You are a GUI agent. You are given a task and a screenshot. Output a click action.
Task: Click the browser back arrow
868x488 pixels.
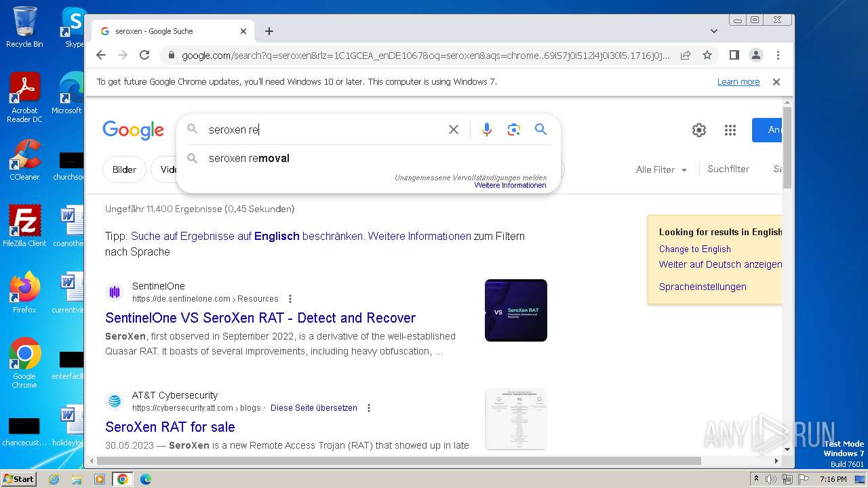[101, 55]
